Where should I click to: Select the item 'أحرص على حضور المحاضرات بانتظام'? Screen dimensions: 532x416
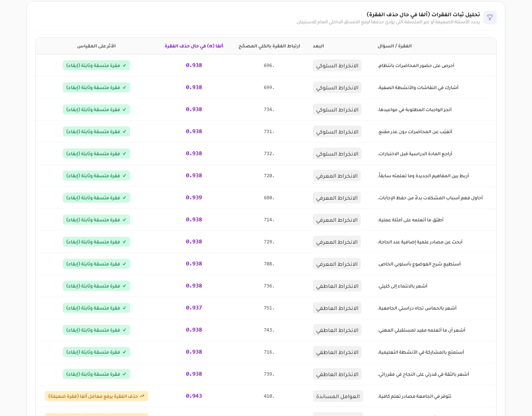(416, 65)
